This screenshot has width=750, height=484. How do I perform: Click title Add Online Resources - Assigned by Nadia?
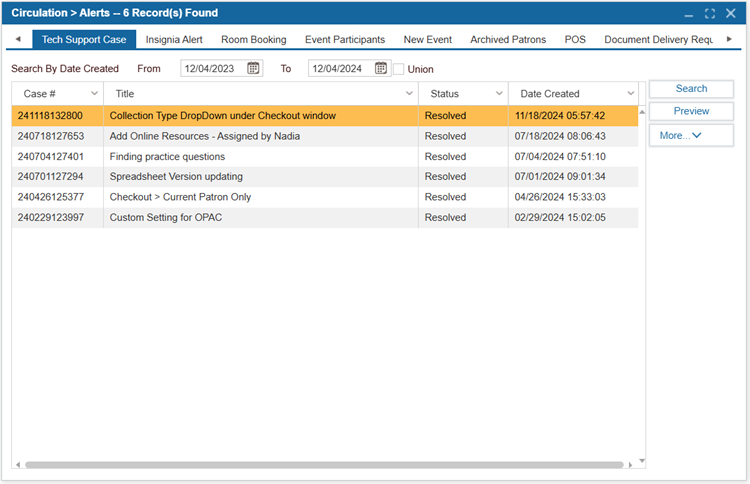tap(205, 136)
